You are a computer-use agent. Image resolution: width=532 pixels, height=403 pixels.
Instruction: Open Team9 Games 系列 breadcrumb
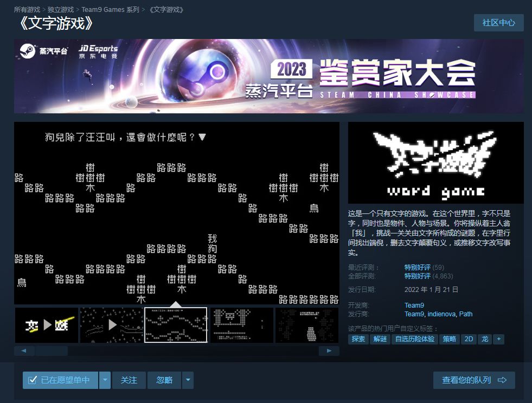point(110,10)
